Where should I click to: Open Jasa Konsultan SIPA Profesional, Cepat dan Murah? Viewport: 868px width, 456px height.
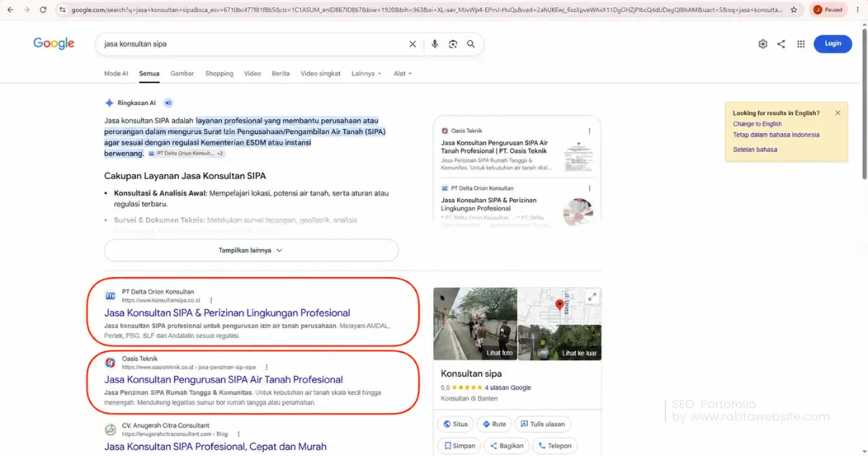click(216, 447)
